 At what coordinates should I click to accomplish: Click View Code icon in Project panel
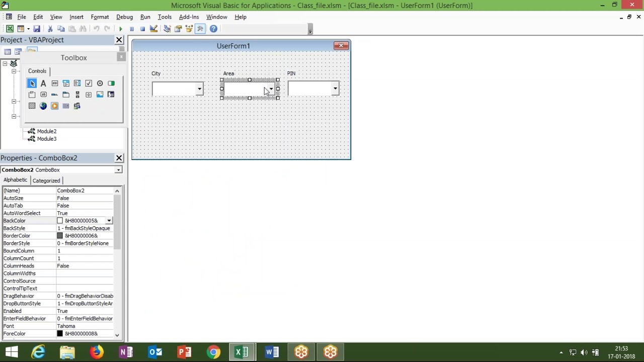pos(8,51)
